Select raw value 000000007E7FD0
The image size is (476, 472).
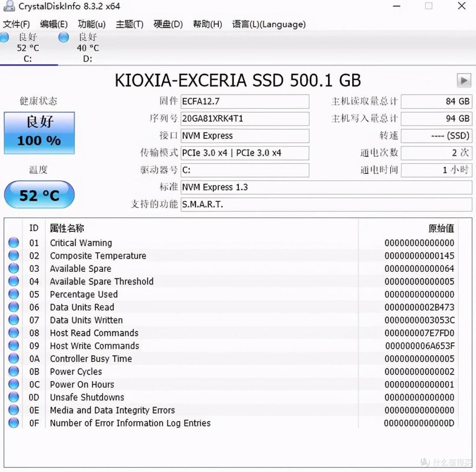[x=419, y=333]
